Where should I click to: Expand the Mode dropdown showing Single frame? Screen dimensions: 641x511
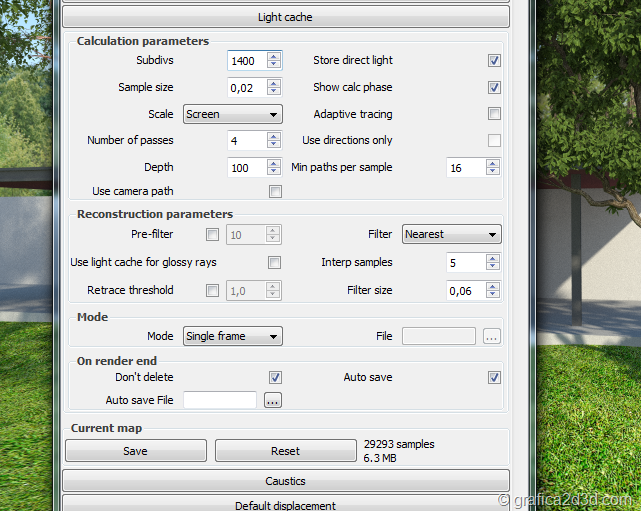click(x=232, y=336)
